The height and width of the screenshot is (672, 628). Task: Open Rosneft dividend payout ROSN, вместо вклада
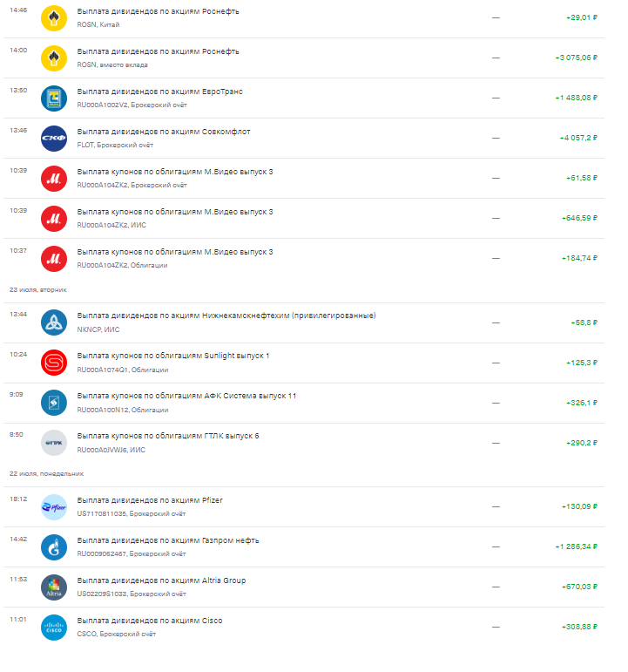click(x=304, y=58)
